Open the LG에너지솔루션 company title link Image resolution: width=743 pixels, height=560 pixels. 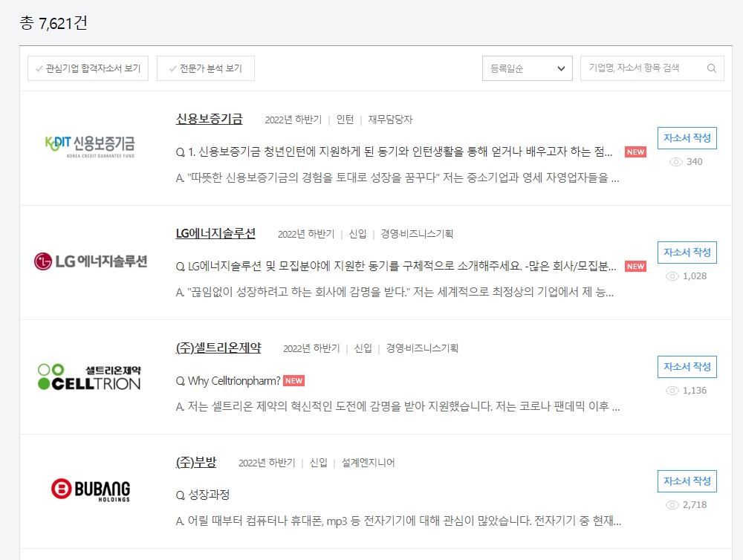215,233
